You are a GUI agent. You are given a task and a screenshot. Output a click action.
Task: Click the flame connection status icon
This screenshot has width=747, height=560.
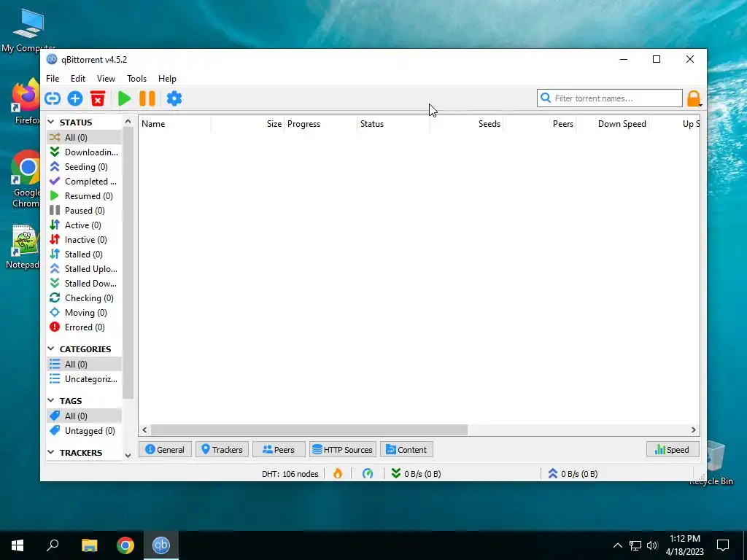click(338, 474)
